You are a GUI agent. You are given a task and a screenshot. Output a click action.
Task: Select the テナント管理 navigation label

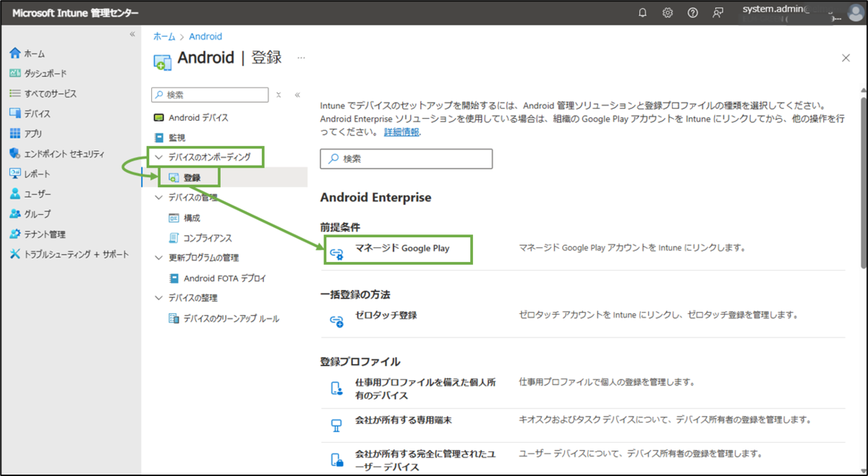click(x=45, y=234)
